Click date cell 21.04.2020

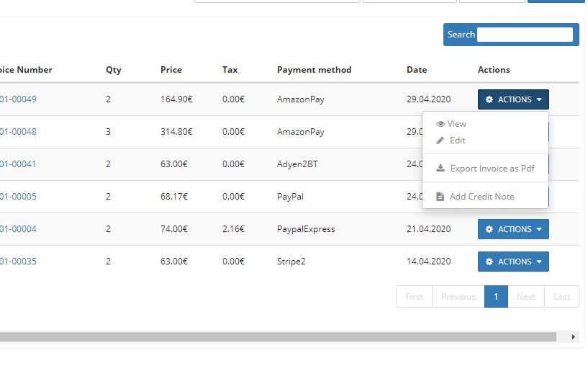[429, 229]
